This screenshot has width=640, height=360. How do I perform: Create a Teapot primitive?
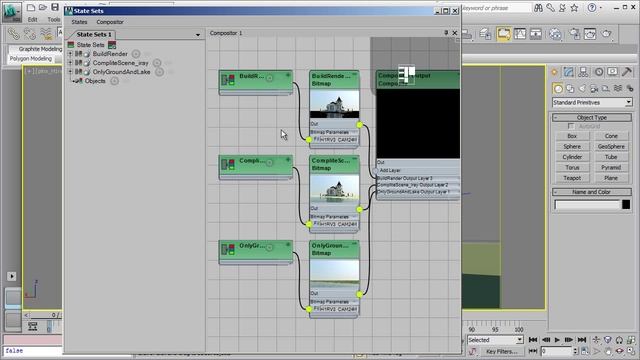[572, 178]
